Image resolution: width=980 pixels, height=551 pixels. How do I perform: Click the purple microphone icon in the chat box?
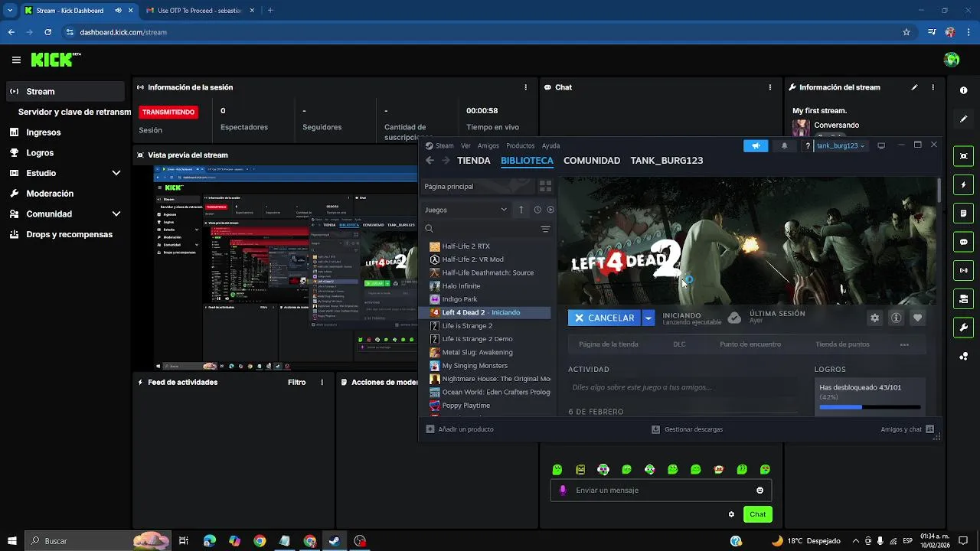click(563, 490)
